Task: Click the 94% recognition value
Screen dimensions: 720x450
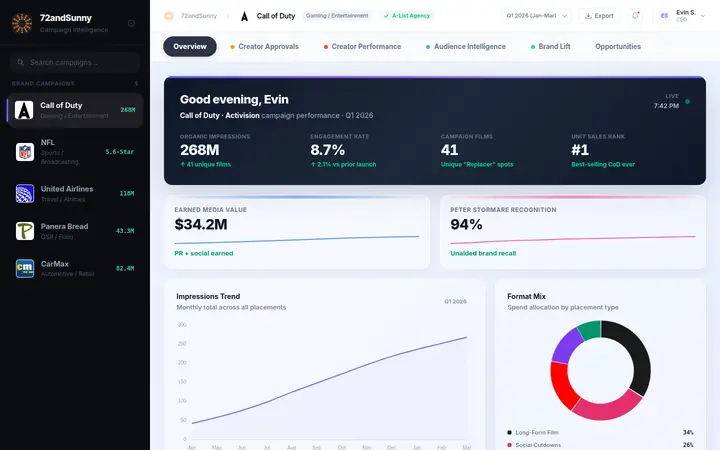Action: pos(466,225)
